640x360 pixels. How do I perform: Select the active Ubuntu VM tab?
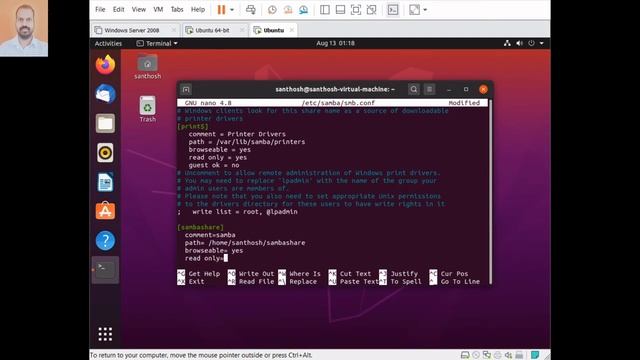coord(273,30)
